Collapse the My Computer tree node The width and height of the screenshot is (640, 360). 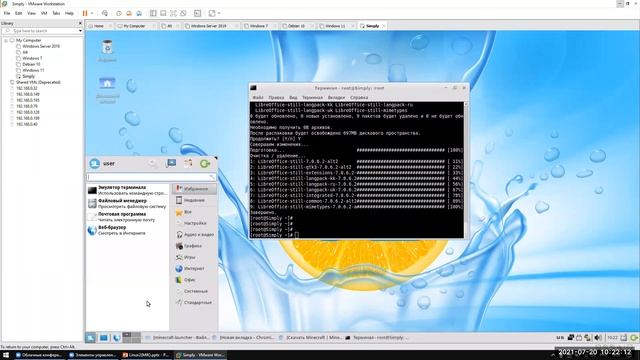6,40
